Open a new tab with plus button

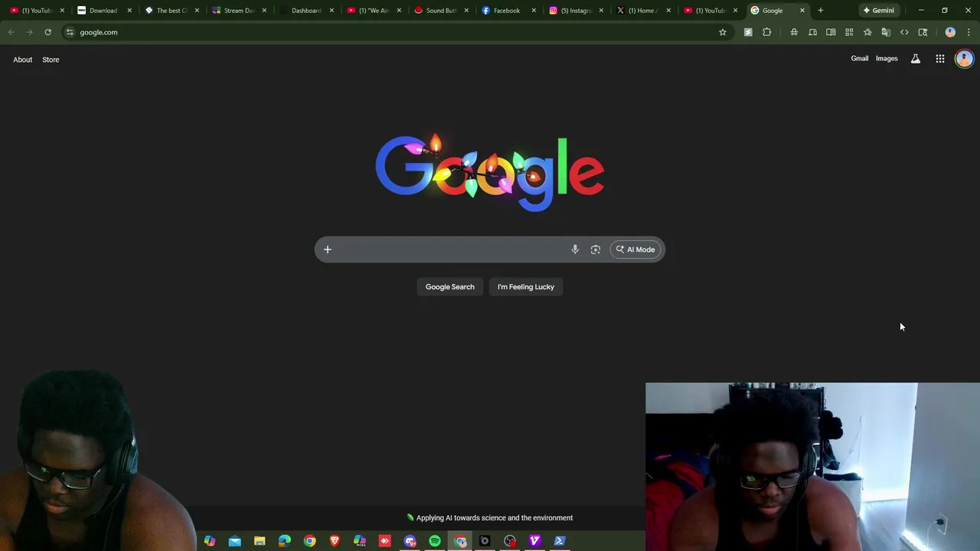[x=820, y=11]
